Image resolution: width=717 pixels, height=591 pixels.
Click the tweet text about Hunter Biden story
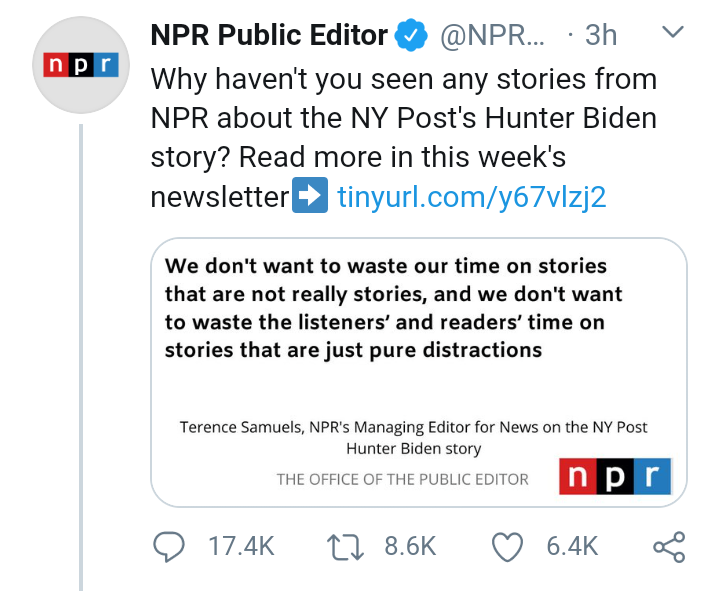(x=403, y=118)
